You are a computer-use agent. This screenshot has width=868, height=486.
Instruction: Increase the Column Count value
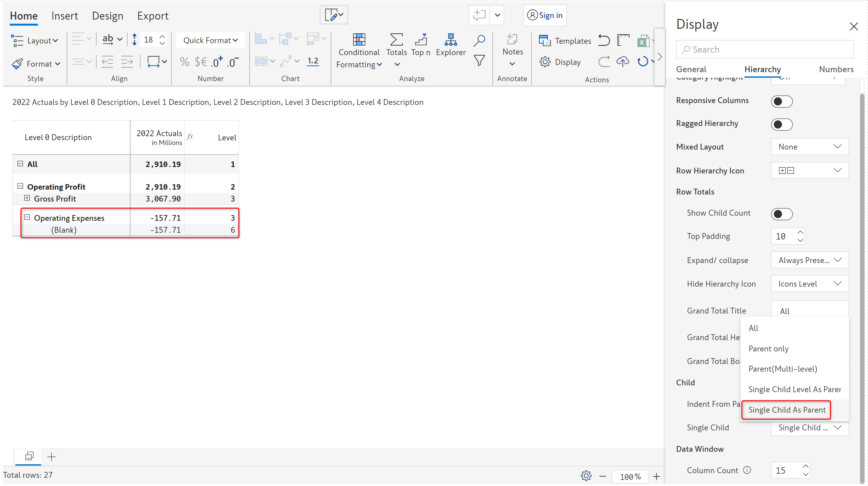805,466
